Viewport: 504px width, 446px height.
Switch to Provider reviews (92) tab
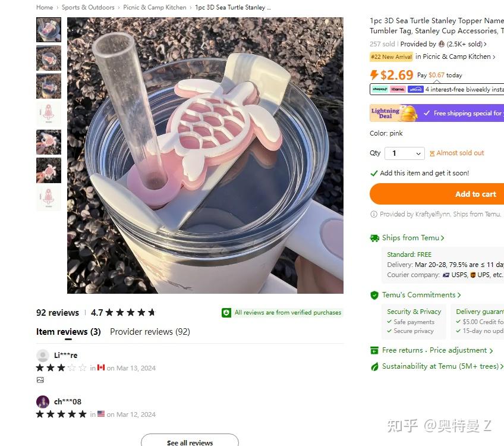tap(150, 332)
